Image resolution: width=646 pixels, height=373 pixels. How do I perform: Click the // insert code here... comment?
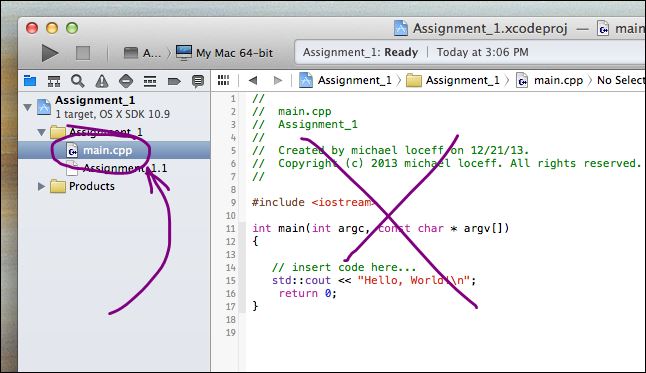click(344, 267)
